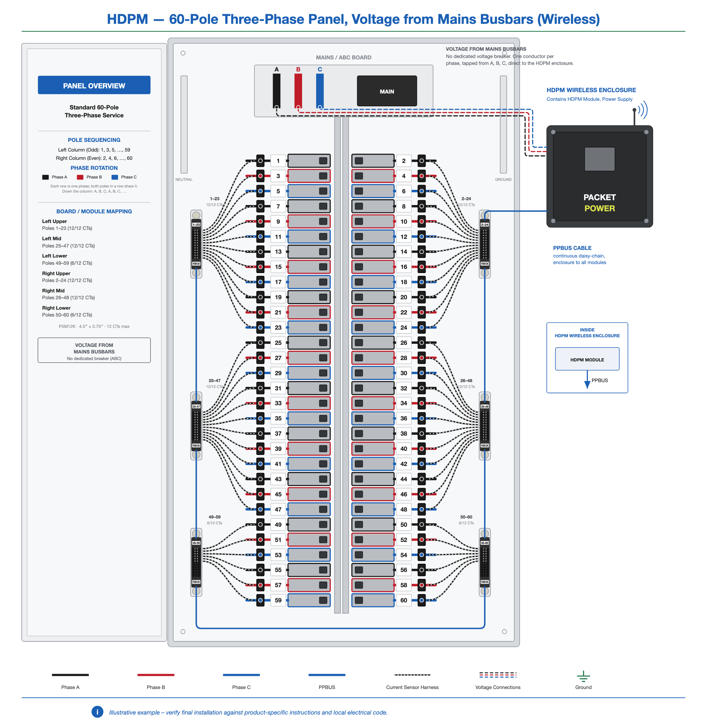Click the VOLTAGE FROM MAINS BUSBARS box

click(94, 350)
